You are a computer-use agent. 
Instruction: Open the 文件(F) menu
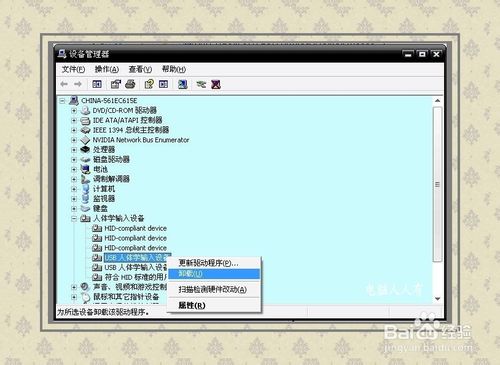73,69
